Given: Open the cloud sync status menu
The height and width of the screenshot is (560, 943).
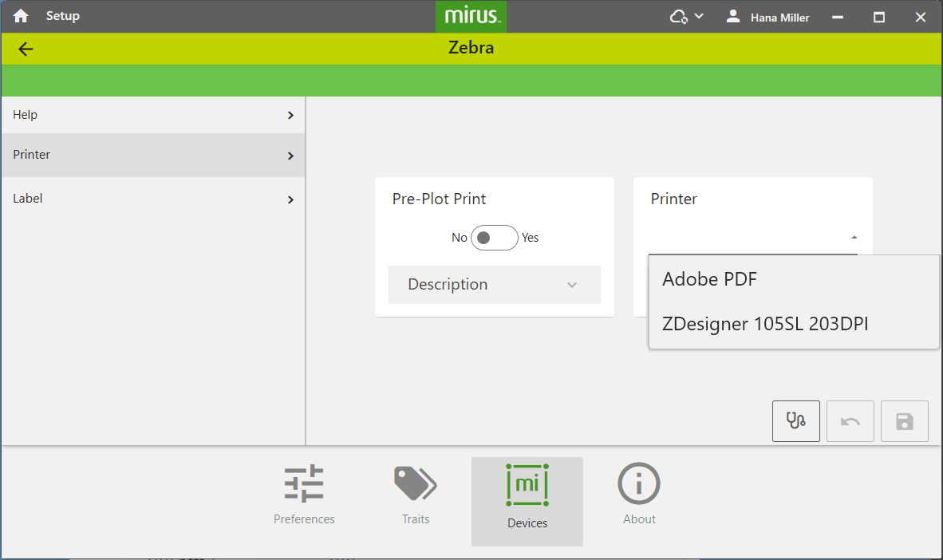Looking at the screenshot, I should tap(678, 17).
